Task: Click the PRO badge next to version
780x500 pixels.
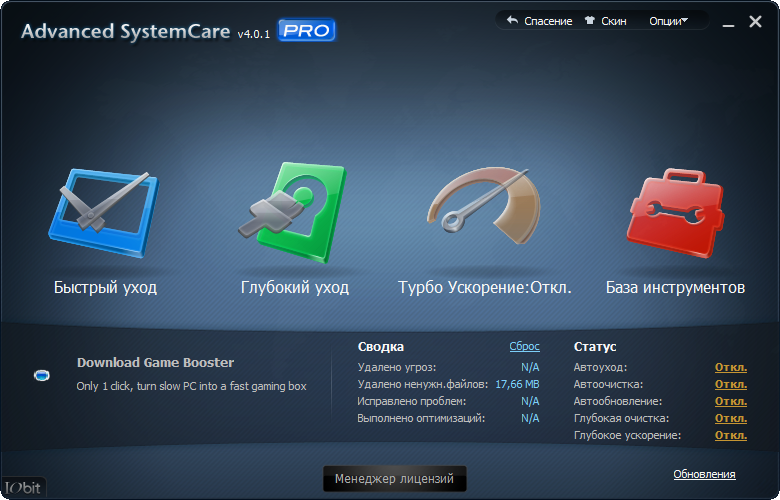Action: (x=306, y=31)
